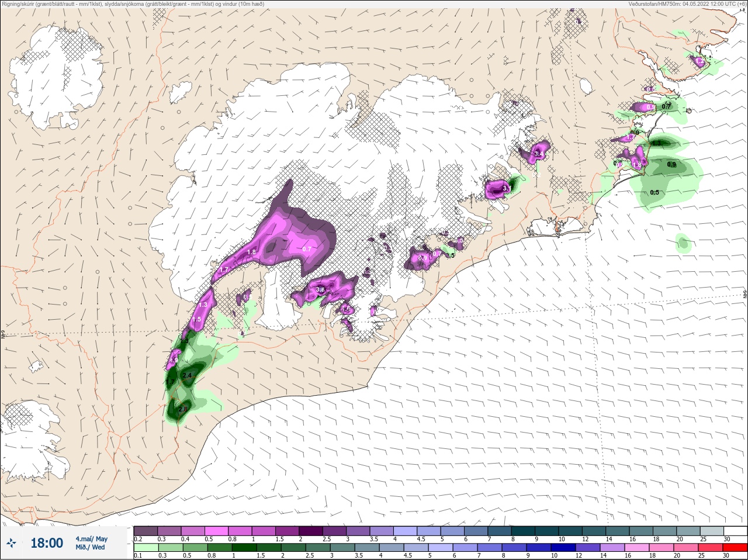
Task: Select light lavender top legend swatch 4–4.5
Action: pyautogui.click(x=405, y=531)
